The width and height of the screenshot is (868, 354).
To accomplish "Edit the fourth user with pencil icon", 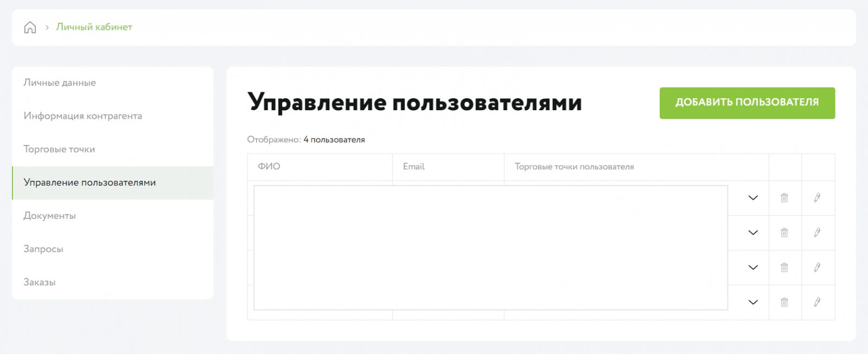I will (817, 302).
